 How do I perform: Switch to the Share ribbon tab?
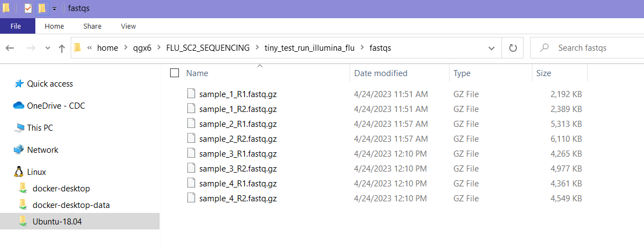92,26
